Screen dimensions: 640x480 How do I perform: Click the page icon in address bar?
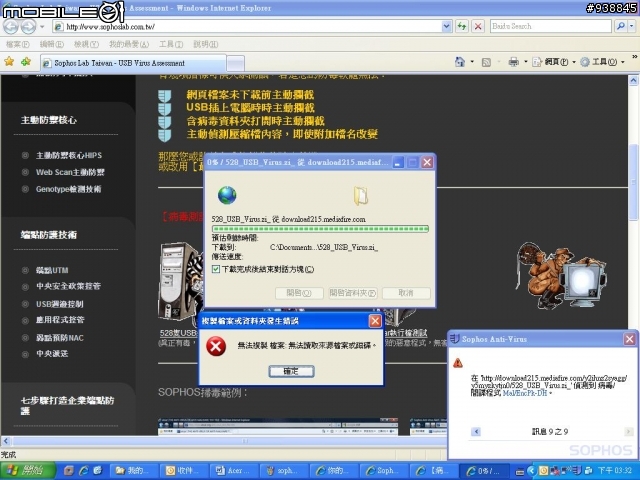point(59,27)
